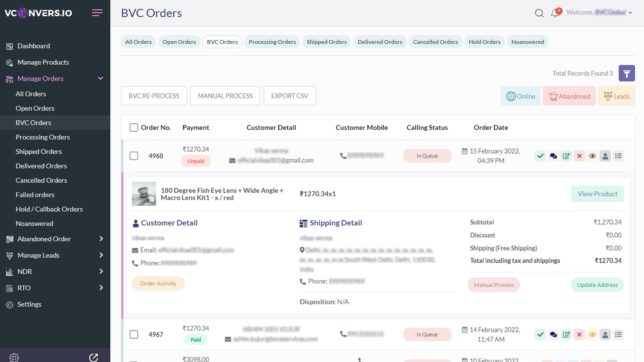This screenshot has width=644, height=362.
Task: Select Noanswered in the sidebar menu
Action: point(34,223)
